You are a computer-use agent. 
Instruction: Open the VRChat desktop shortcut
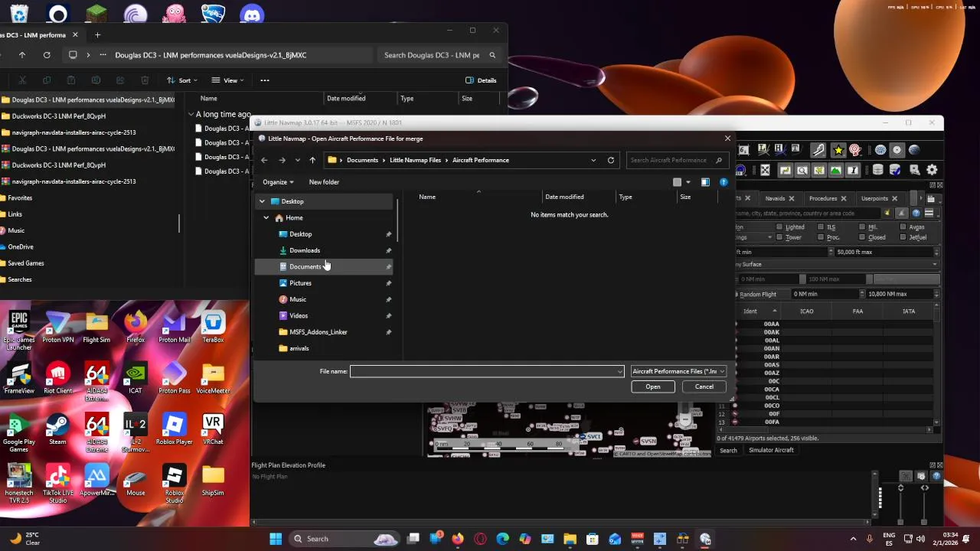pyautogui.click(x=212, y=429)
